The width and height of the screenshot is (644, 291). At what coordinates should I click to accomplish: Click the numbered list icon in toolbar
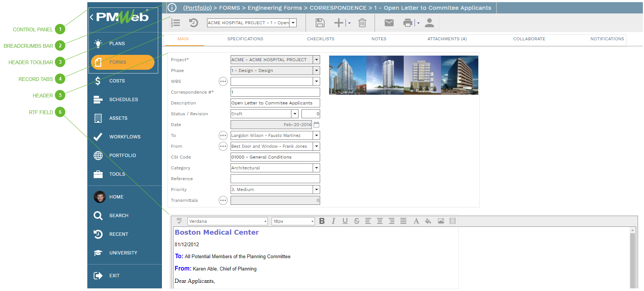(x=175, y=23)
